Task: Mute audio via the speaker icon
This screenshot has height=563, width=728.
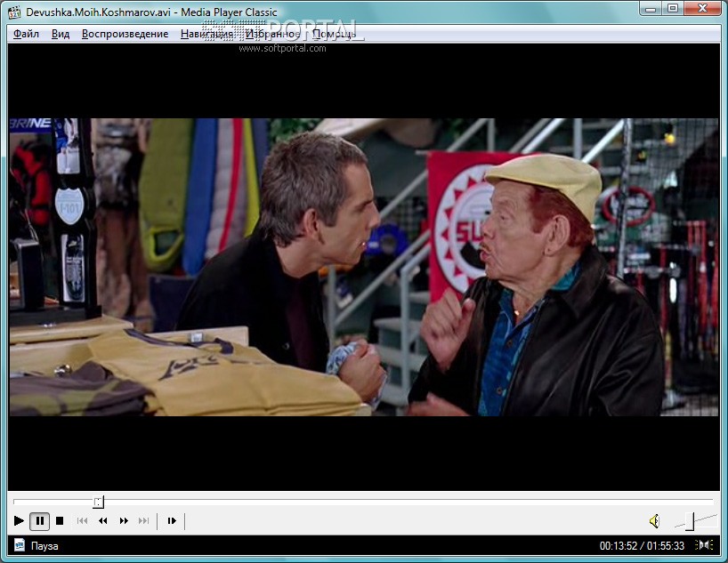Action: tap(654, 521)
